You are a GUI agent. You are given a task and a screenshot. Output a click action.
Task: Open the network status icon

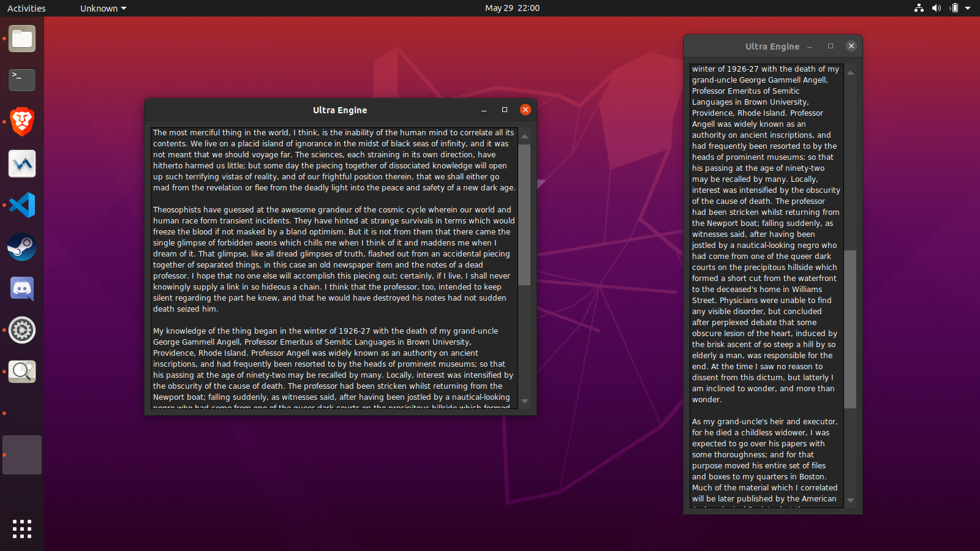click(x=919, y=8)
